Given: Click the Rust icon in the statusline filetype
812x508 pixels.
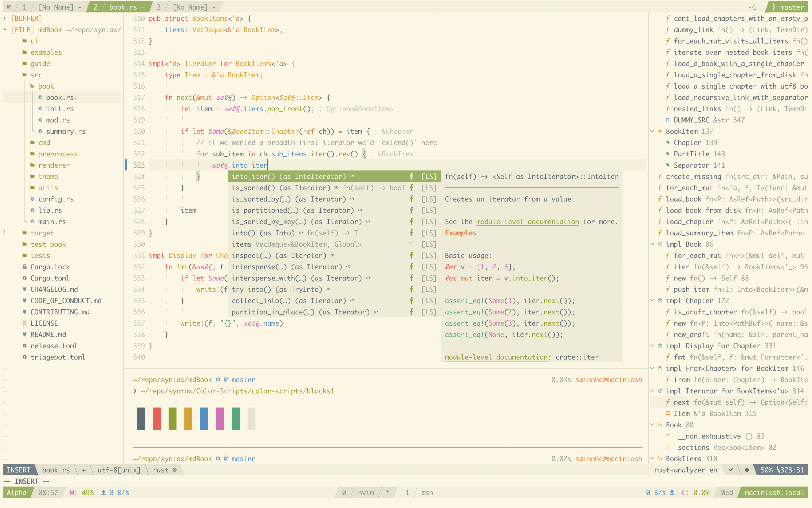Looking at the screenshot, I should pyautogui.click(x=175, y=470).
